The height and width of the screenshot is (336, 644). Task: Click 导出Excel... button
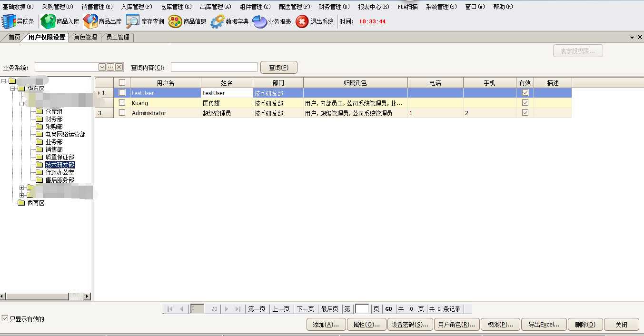tap(544, 325)
